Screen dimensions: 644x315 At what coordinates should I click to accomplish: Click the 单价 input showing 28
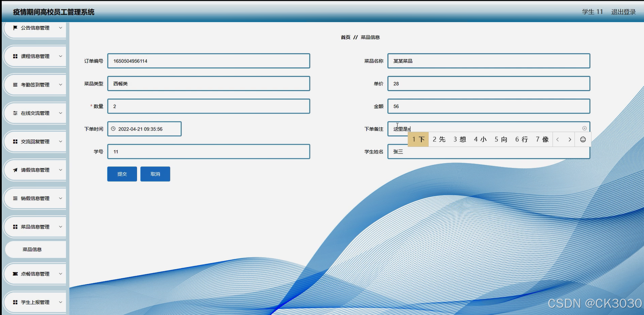[489, 83]
